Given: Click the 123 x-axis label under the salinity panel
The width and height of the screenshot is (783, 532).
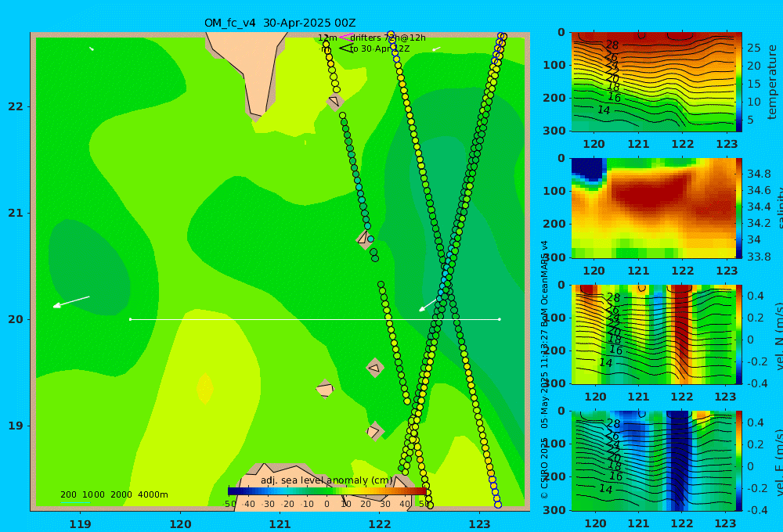Looking at the screenshot, I should coord(727,271).
